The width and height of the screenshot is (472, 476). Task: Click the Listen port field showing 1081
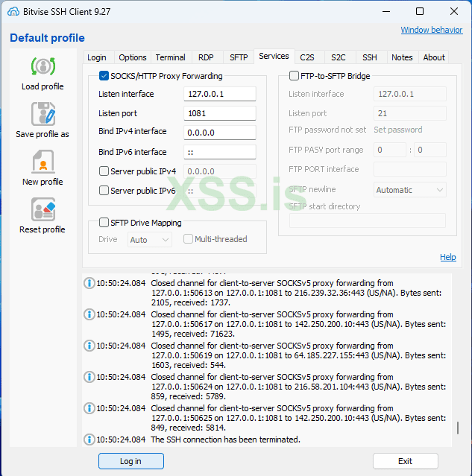(219, 114)
